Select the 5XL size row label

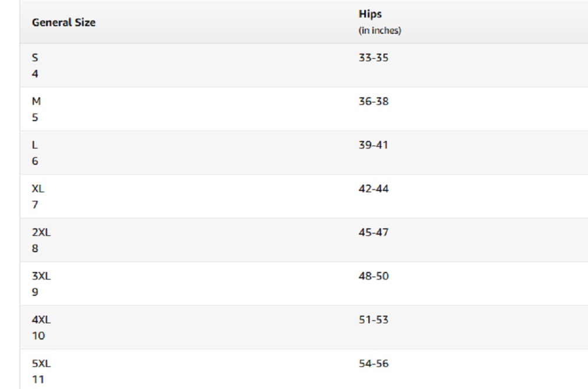click(41, 364)
